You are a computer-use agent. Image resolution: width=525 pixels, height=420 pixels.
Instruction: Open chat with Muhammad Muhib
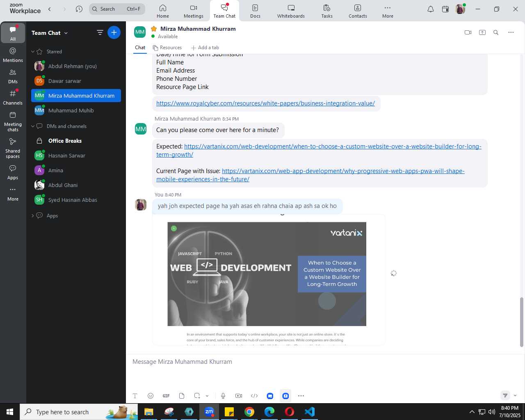click(76, 110)
